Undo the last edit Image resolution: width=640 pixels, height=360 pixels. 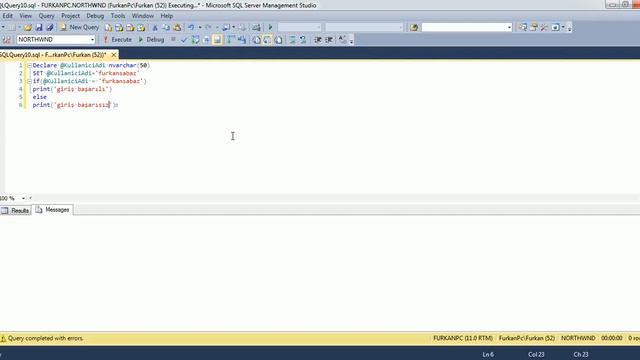(191, 28)
